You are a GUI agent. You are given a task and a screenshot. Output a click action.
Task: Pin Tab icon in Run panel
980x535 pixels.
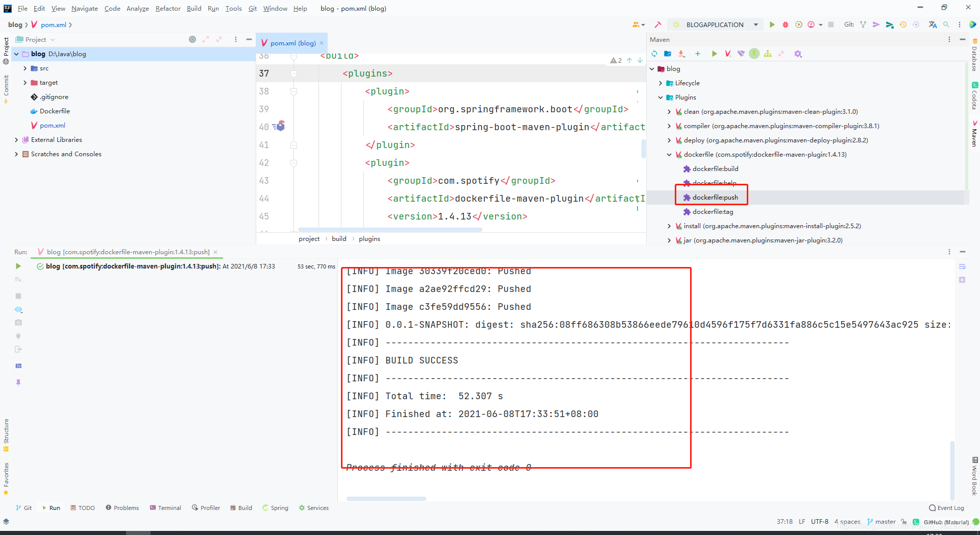(18, 382)
